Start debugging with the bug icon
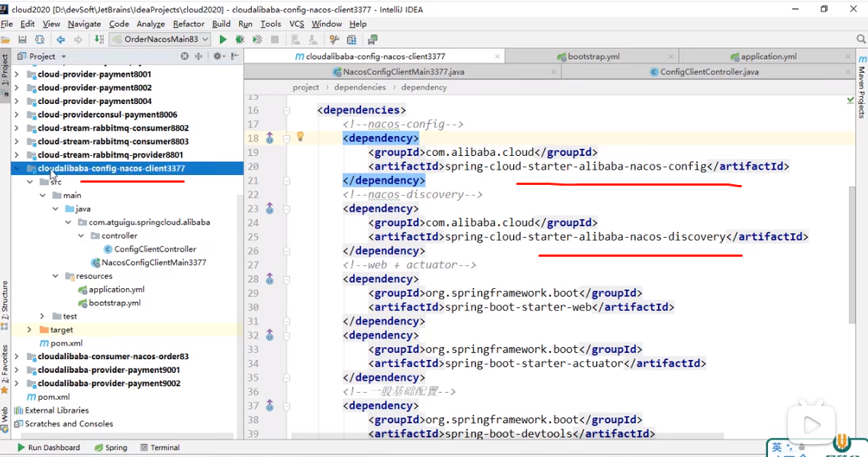The image size is (868, 457). click(240, 40)
